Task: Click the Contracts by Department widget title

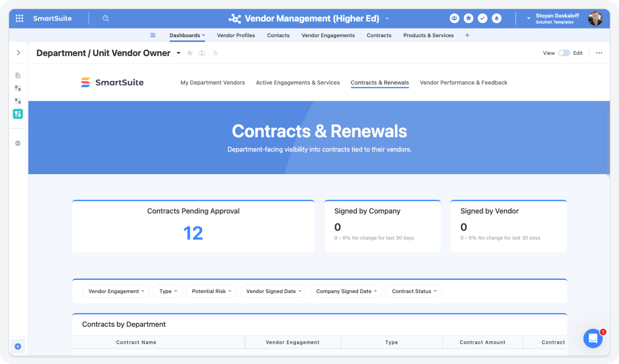Action: [x=124, y=324]
